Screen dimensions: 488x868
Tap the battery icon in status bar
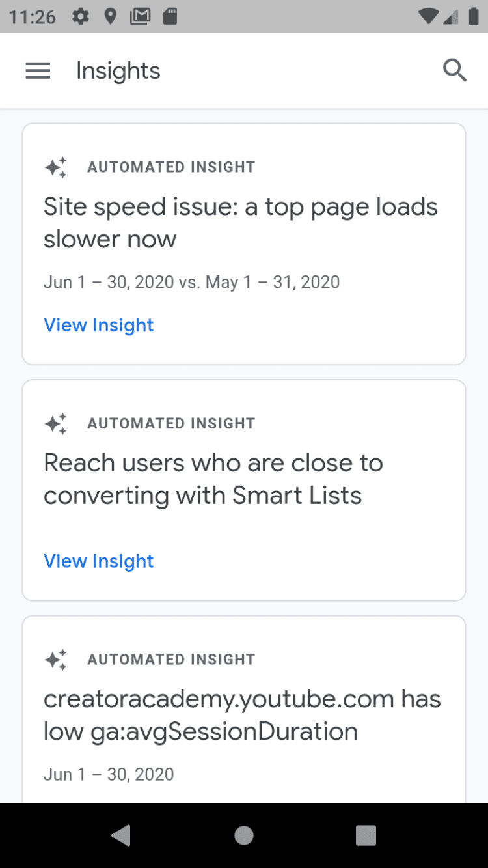[473, 16]
